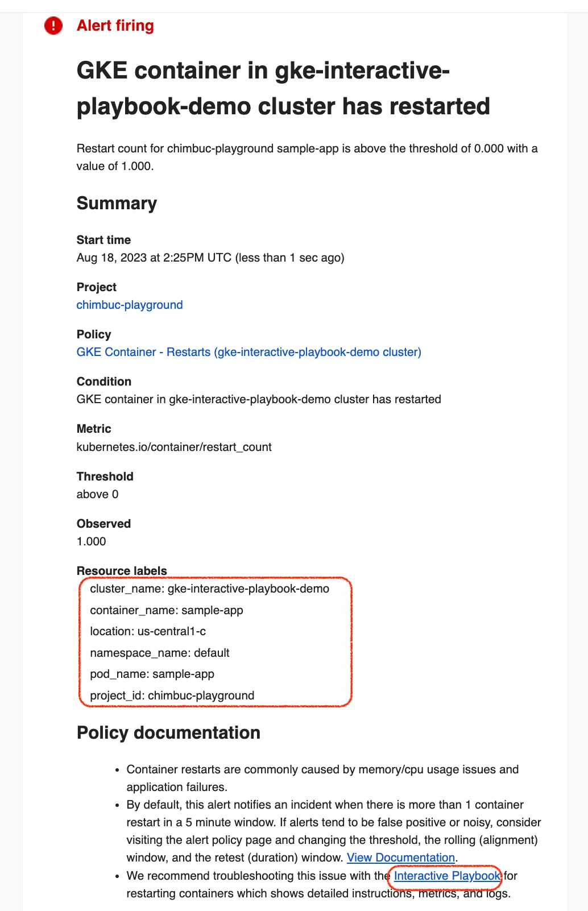Click the kubernetes.io/container/restart_count metric text

(174, 447)
